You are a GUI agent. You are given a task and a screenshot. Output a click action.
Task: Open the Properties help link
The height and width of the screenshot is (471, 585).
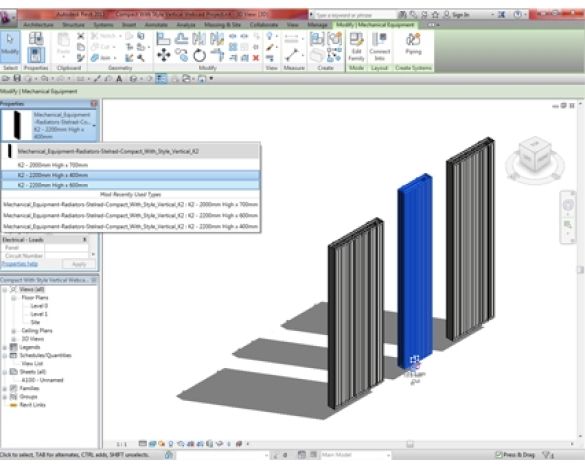click(19, 264)
